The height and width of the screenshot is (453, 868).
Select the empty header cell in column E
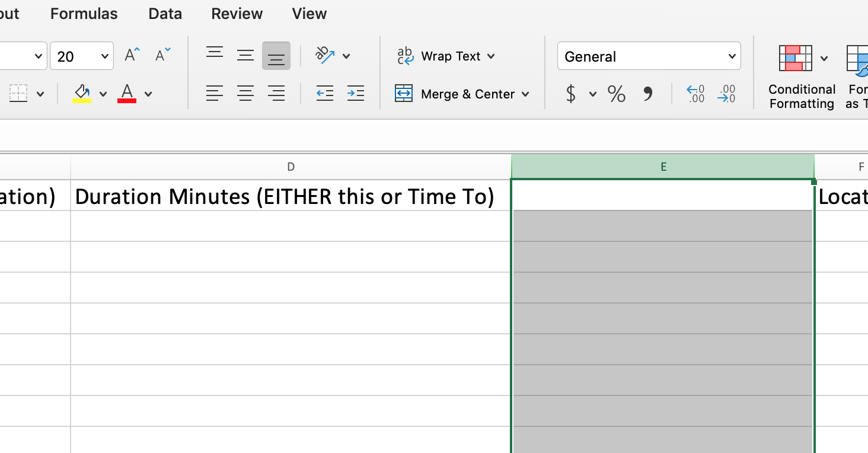(663, 195)
